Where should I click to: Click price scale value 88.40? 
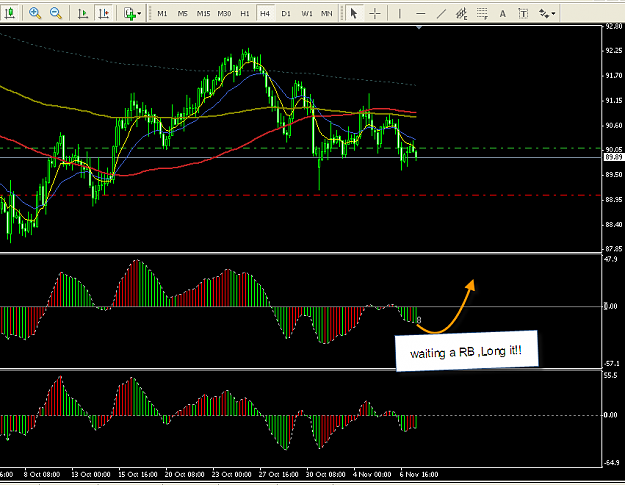click(613, 225)
